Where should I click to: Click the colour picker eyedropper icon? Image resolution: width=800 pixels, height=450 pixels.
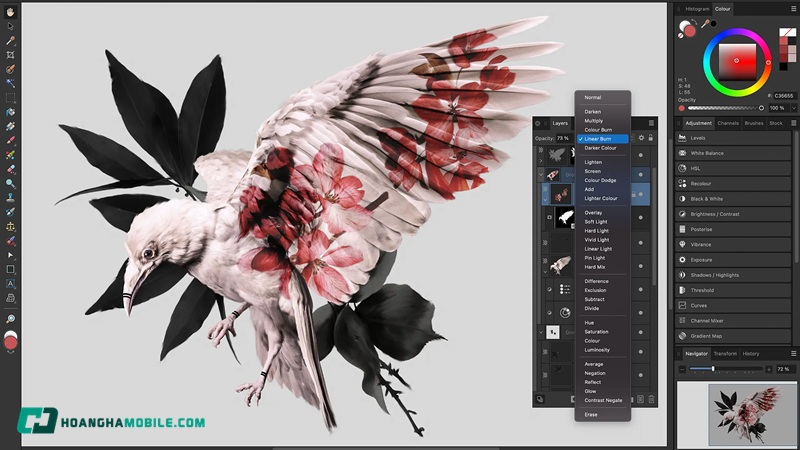pos(706,23)
